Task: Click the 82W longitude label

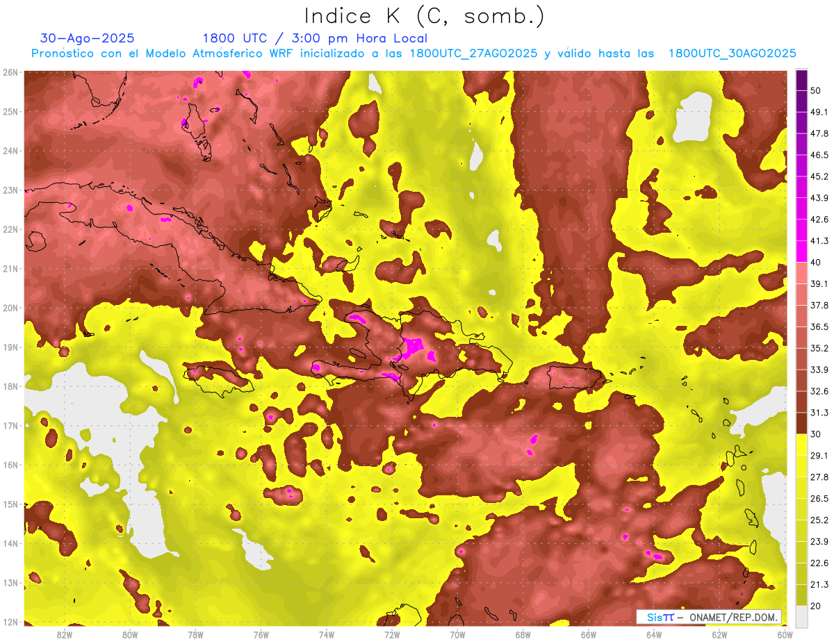Action: [x=65, y=634]
